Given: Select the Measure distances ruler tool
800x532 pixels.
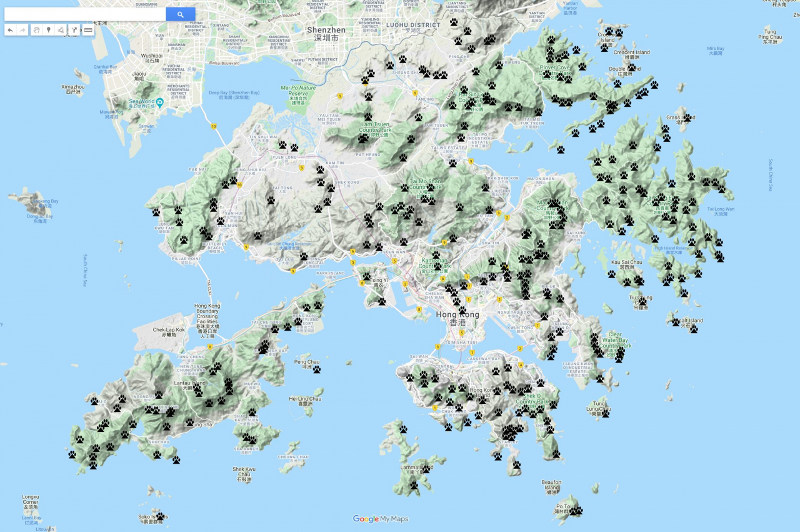Looking at the screenshot, I should (88, 30).
